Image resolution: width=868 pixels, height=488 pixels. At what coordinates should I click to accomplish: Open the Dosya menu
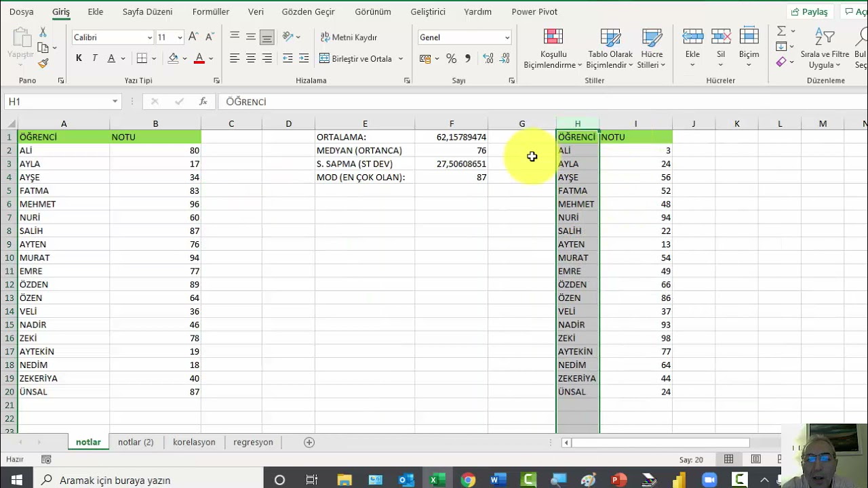click(x=22, y=12)
